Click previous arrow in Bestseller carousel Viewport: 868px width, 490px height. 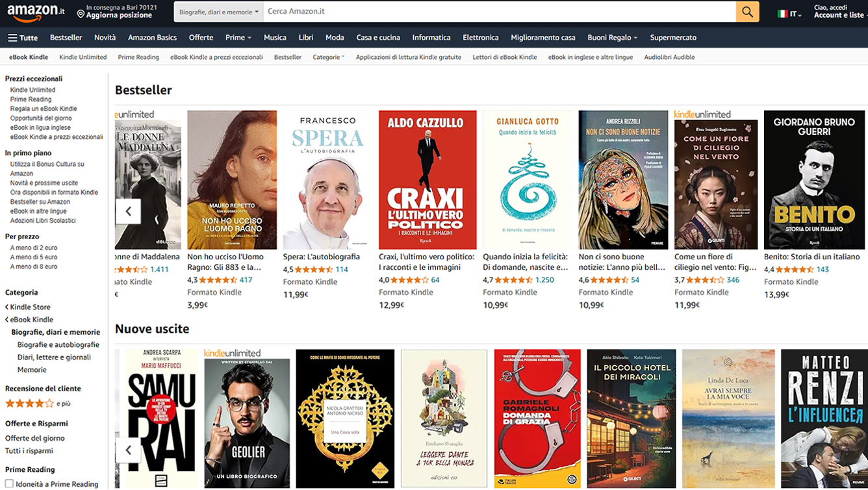click(128, 211)
